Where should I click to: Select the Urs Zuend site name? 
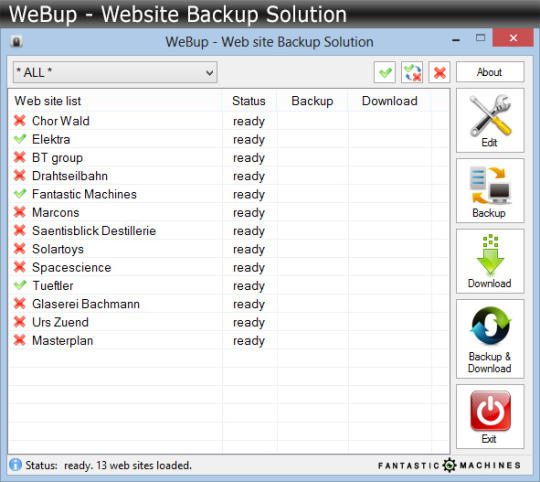click(x=60, y=322)
